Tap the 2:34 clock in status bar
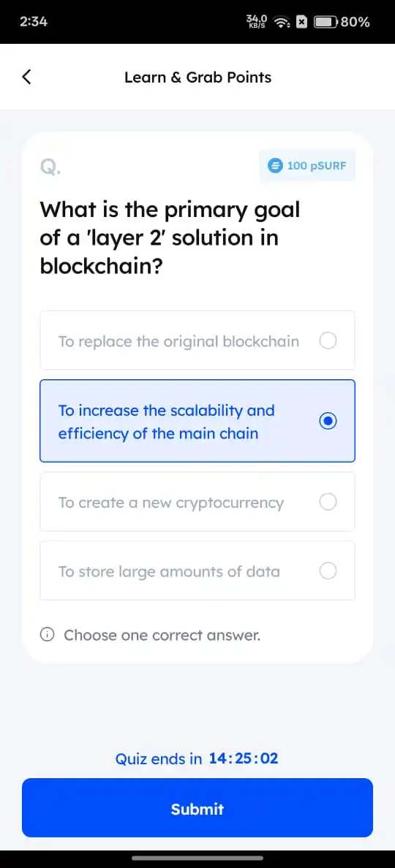 (x=33, y=22)
